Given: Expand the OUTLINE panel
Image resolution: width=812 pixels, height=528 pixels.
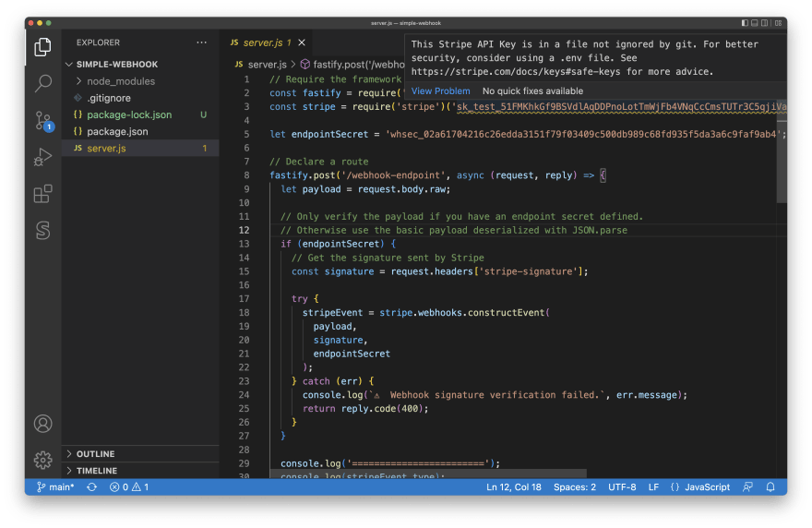Looking at the screenshot, I should pos(140,454).
